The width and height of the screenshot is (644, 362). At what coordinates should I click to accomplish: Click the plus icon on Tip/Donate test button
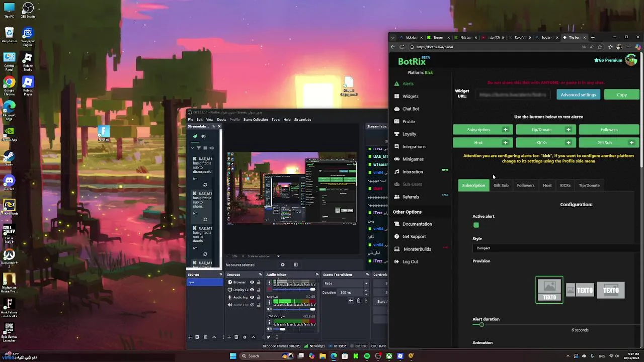point(569,130)
